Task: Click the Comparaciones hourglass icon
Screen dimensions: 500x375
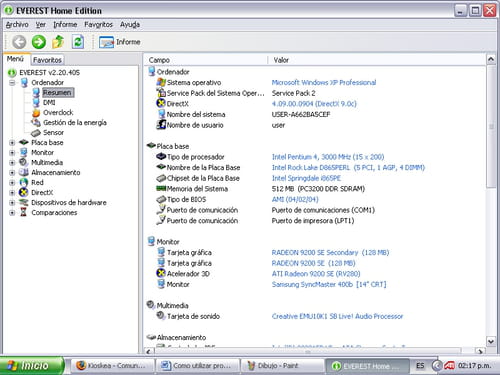Action: [24, 212]
